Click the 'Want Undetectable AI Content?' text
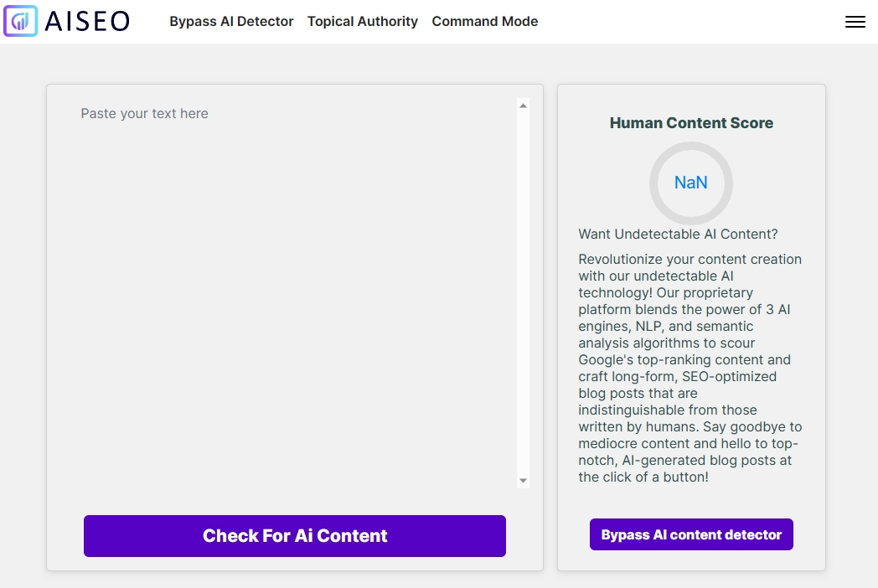 click(x=678, y=234)
